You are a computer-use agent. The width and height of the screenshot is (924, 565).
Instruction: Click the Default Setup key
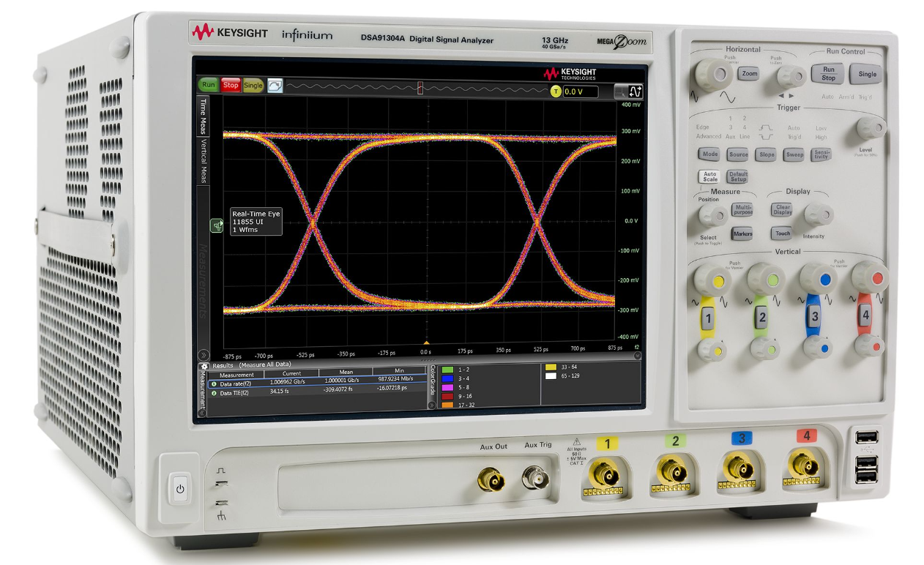[x=737, y=177]
